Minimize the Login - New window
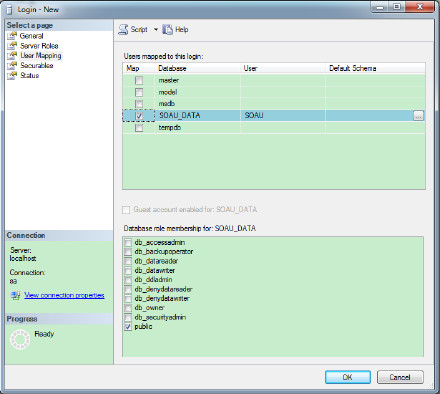The height and width of the screenshot is (394, 440). 380,7
